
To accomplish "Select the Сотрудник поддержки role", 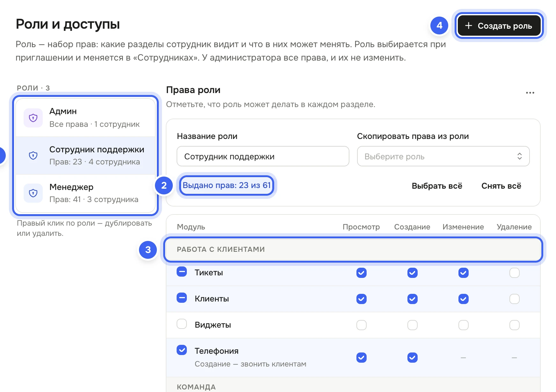I will coord(85,156).
